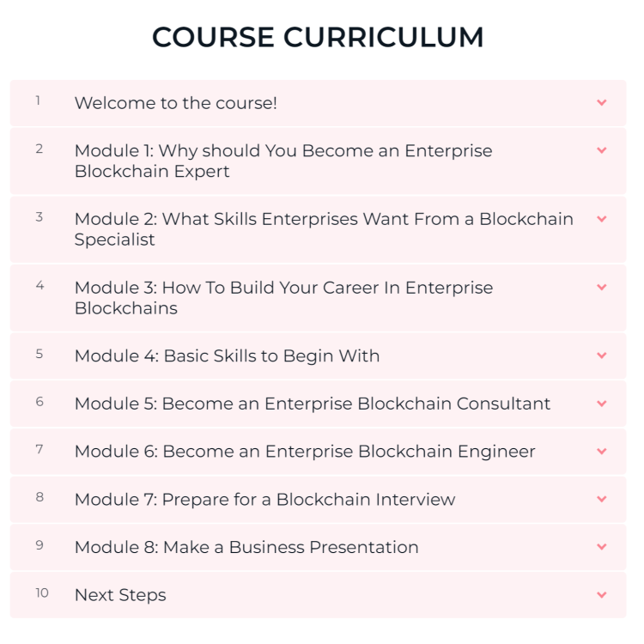Click chevron beside Module 3 Build Your Career
644x644 pixels.
pos(601,287)
